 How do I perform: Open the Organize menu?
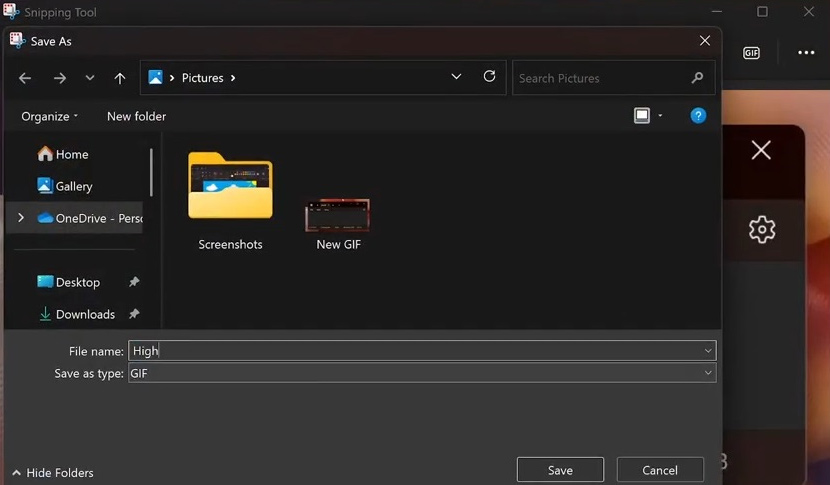[49, 116]
